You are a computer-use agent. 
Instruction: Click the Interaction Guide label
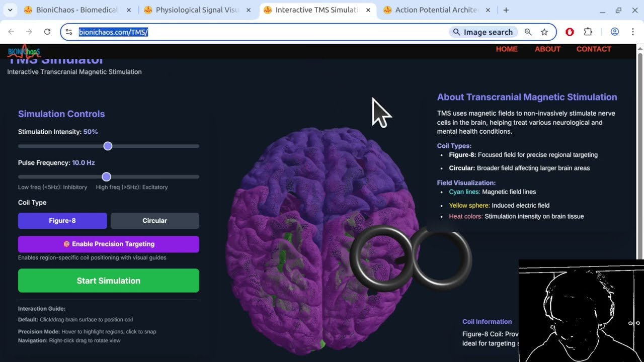(x=42, y=309)
